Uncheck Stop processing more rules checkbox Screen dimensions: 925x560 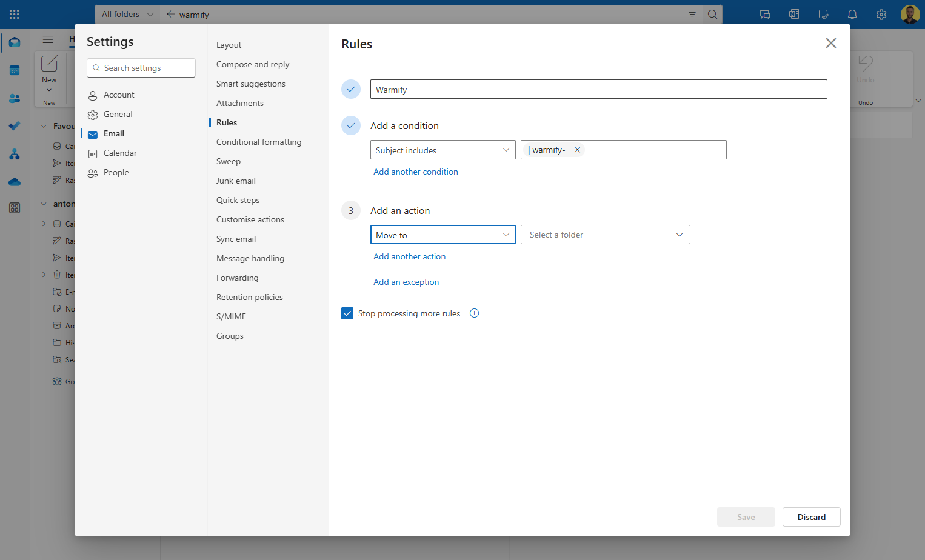point(347,313)
